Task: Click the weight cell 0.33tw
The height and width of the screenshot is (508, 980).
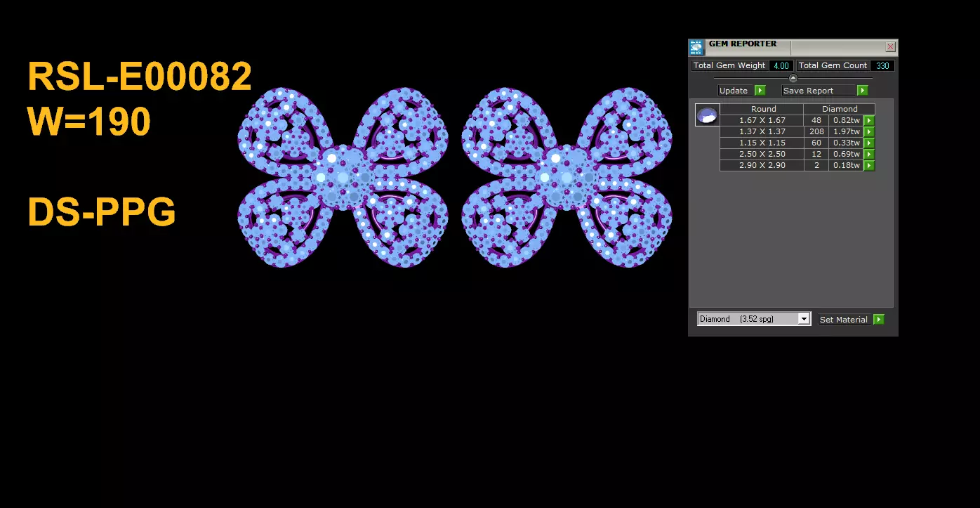Action: [x=846, y=143]
